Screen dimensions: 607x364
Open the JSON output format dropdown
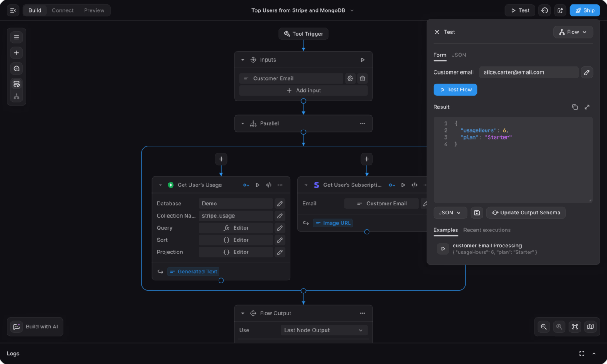[x=450, y=212]
